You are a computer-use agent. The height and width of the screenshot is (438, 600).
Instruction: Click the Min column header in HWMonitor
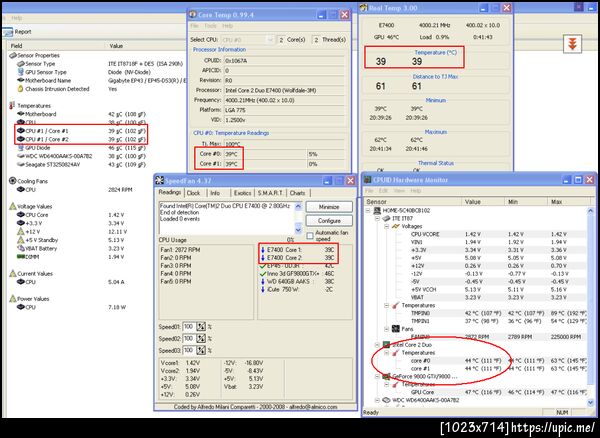click(x=527, y=202)
